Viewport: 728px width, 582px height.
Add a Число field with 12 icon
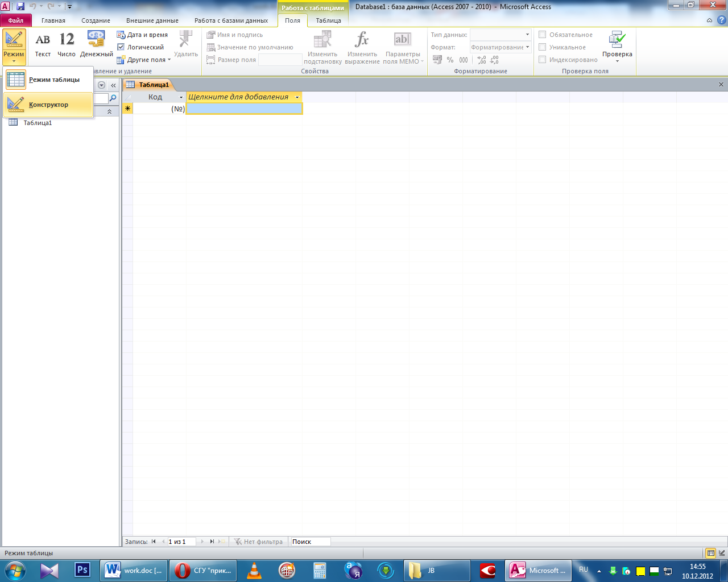pos(67,44)
